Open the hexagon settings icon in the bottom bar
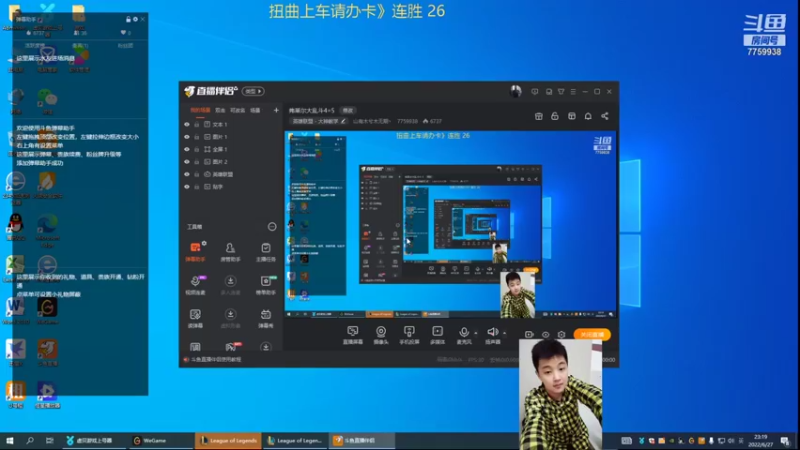Screen dimensions: 800x450 click(x=561, y=335)
